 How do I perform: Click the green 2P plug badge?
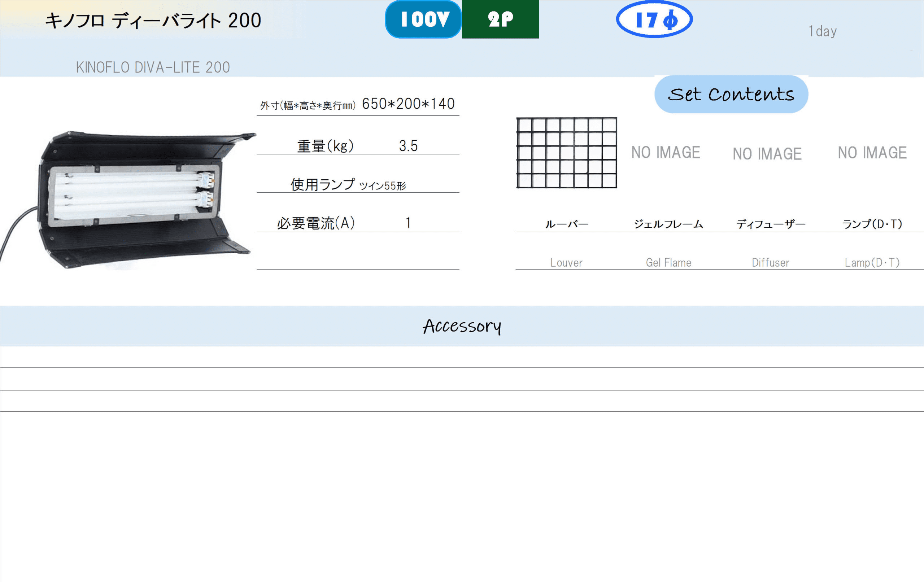(500, 19)
